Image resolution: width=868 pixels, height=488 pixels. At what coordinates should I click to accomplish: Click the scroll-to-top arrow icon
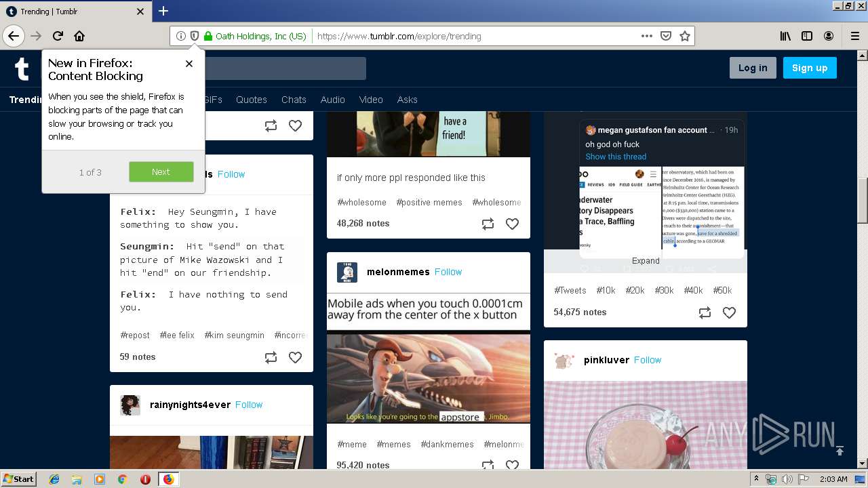(x=840, y=451)
